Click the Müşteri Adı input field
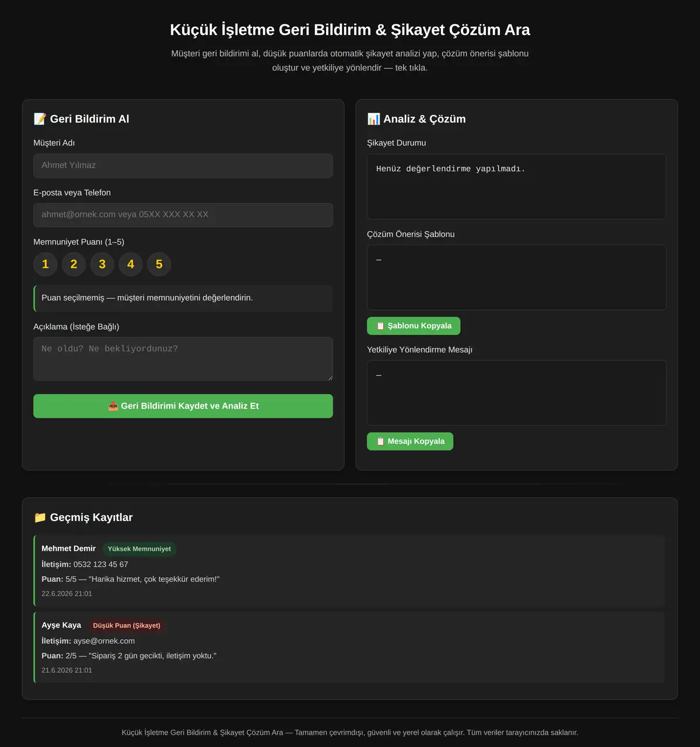Viewport: 700px width, 747px height. pyautogui.click(x=183, y=166)
